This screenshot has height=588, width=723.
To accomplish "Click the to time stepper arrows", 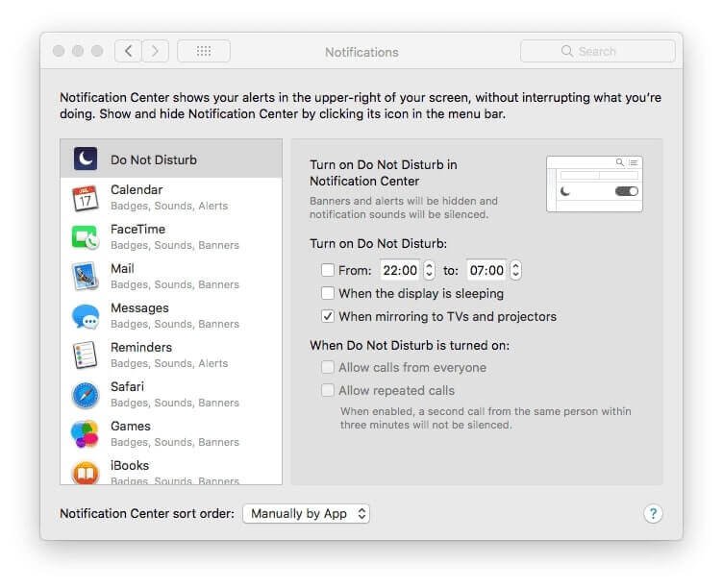I will [515, 270].
